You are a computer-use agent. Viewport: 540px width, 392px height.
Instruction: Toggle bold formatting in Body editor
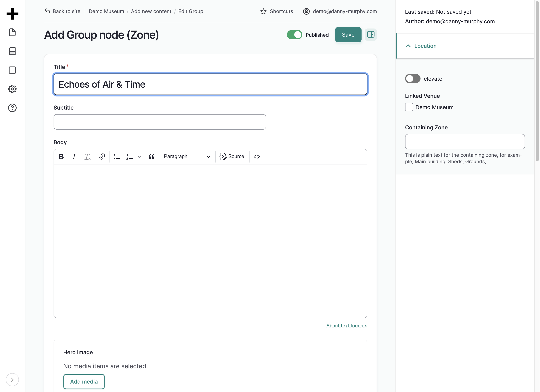[61, 157]
